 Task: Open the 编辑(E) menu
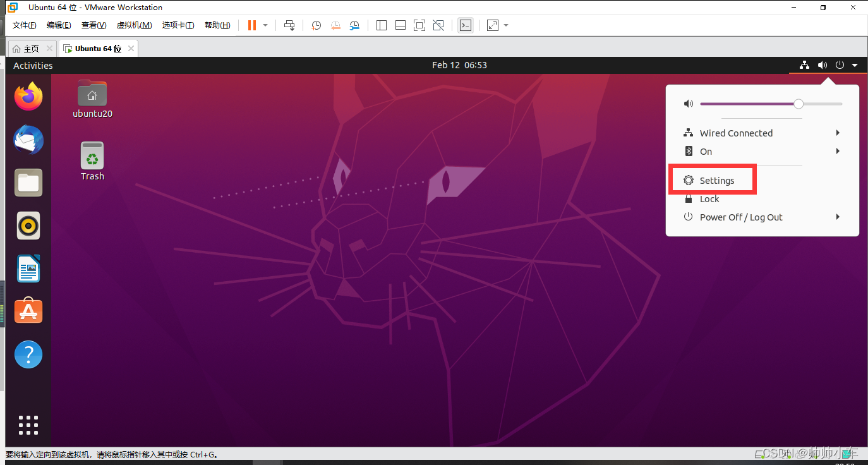point(59,25)
